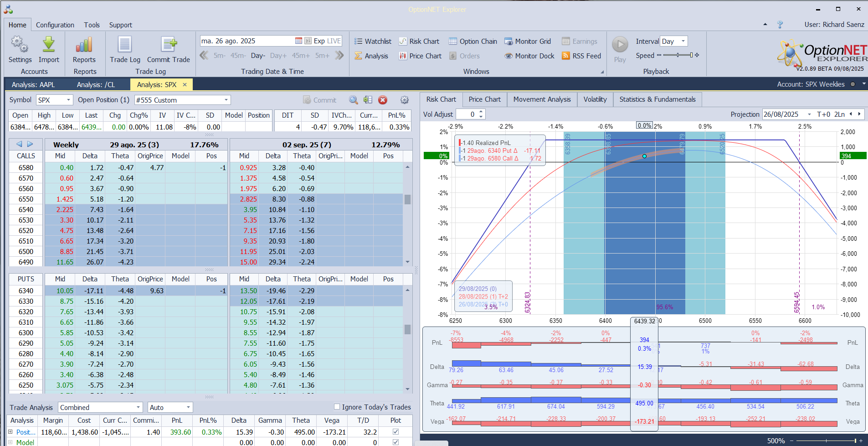The width and height of the screenshot is (868, 446).
Task: Click the magnifier search icon beside Commit
Action: click(354, 100)
